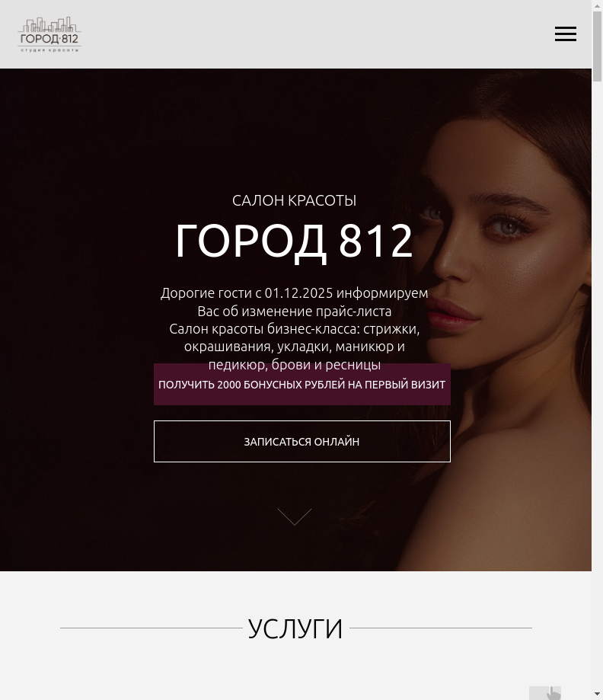Click the scrollbar up arrow
Screen dimensions: 603x700
(597, 5)
